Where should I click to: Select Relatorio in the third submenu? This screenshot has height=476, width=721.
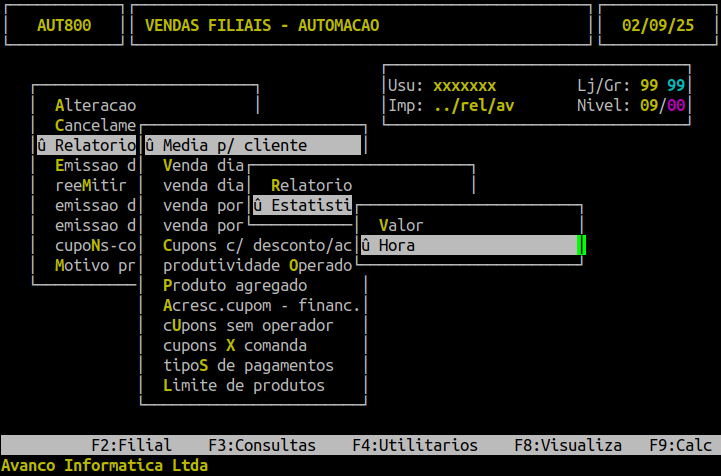point(312,185)
